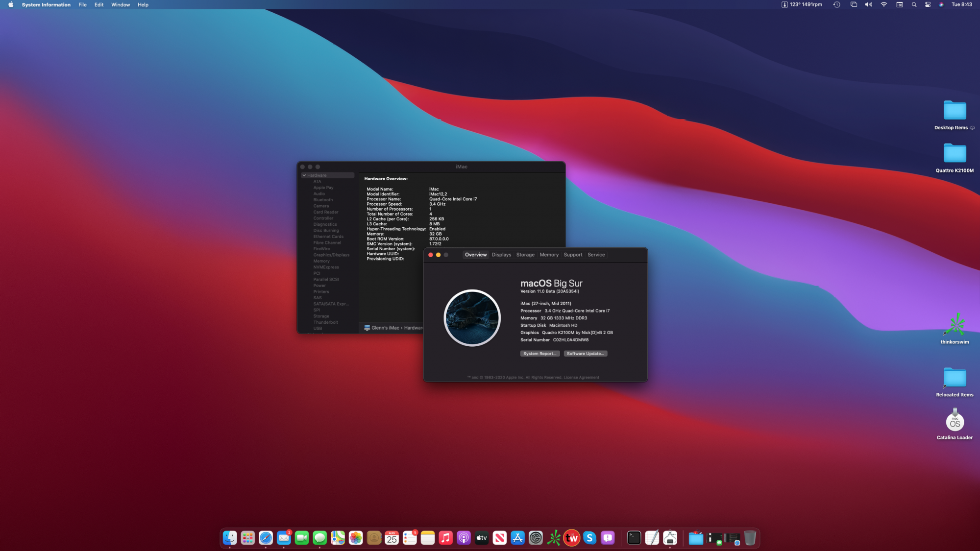Select Graphics/Displays in hardware sidebar

pyautogui.click(x=331, y=255)
